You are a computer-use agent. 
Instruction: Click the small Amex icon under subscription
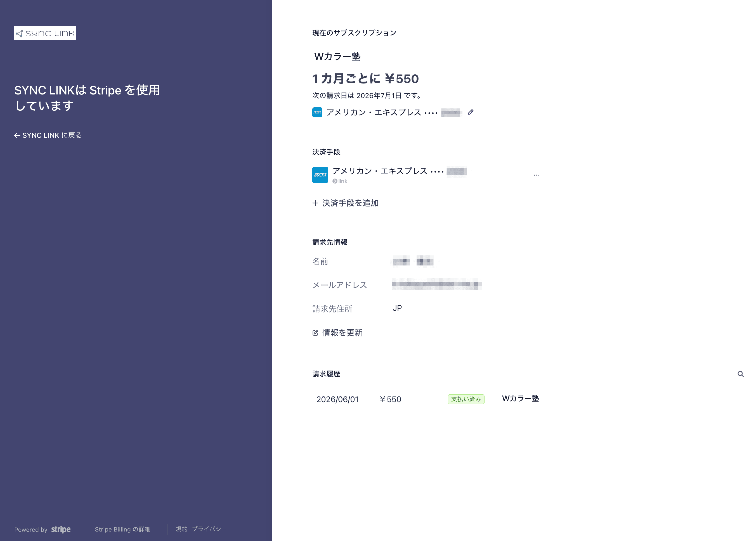tap(317, 112)
